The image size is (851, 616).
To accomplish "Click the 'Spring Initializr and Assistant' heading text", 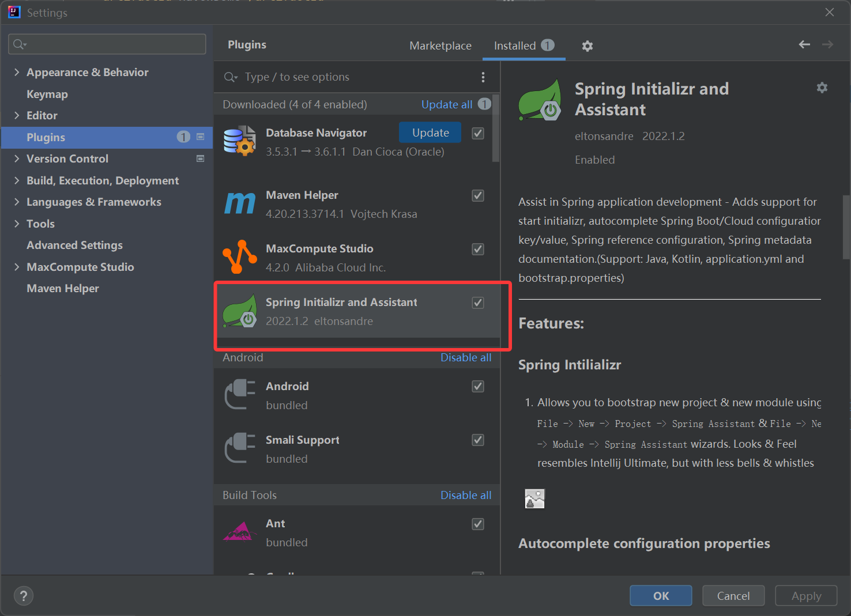I will coord(652,99).
